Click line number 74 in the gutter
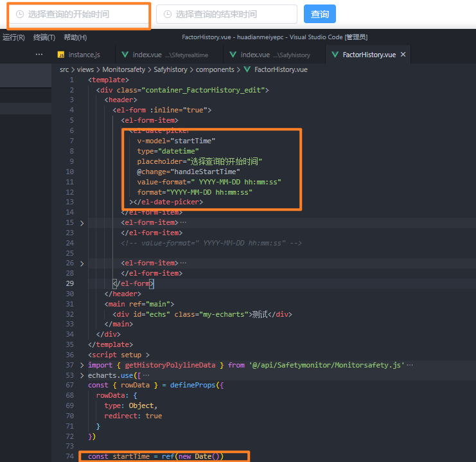 point(70,456)
